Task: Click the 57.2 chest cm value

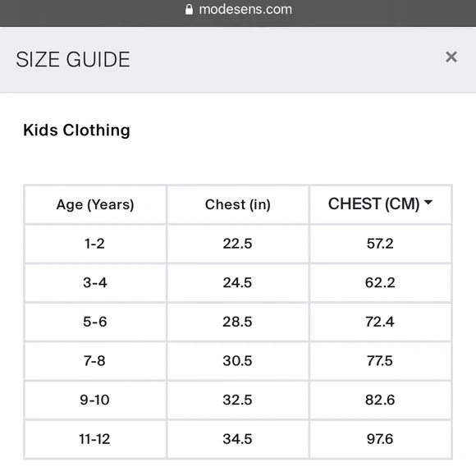Action: pos(380,244)
